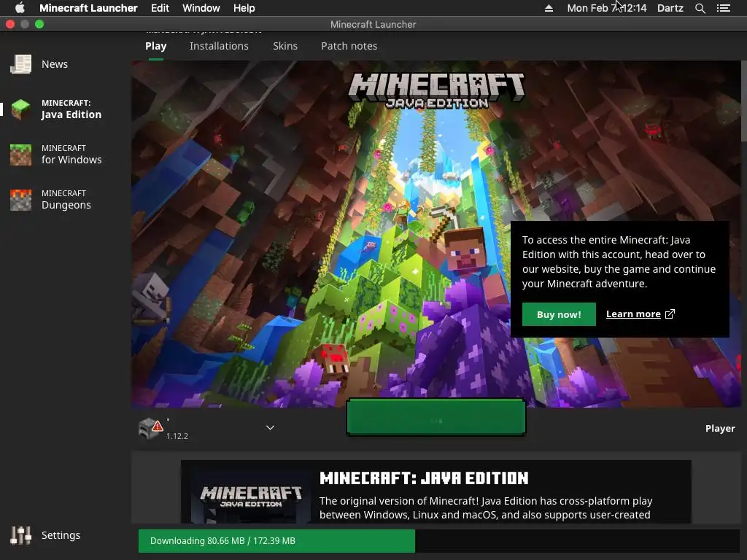Select the Java Edition grass block icon
The width and height of the screenshot is (747, 560).
pos(21,109)
